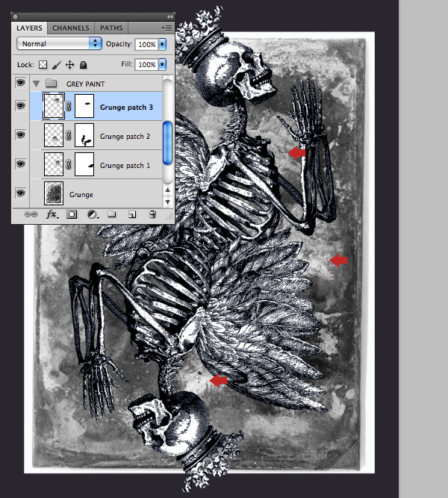Click the Create new group icon
The image size is (448, 498).
click(x=111, y=214)
